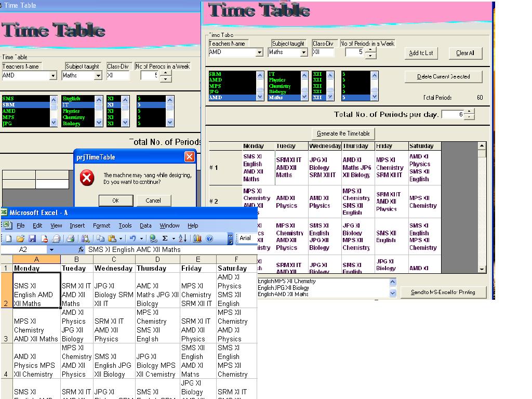Open the Chart Wizard icon
The height and width of the screenshot is (399, 532).
pyautogui.click(x=197, y=238)
